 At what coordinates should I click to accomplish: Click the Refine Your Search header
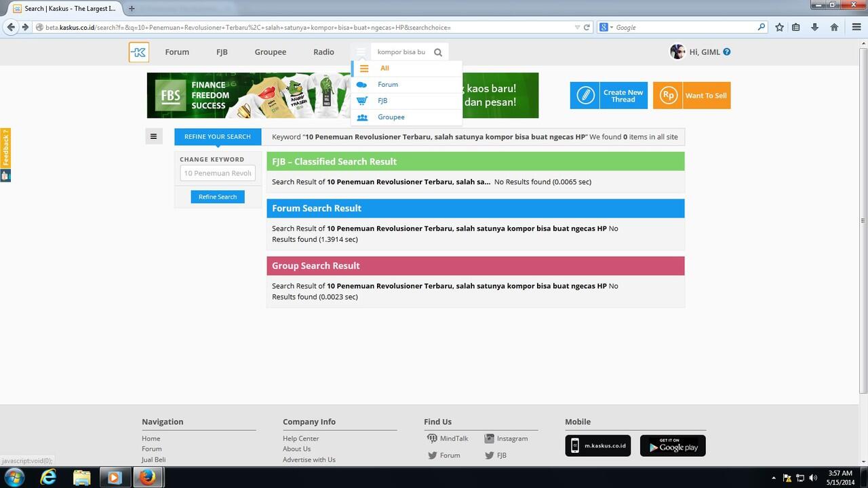coord(218,136)
